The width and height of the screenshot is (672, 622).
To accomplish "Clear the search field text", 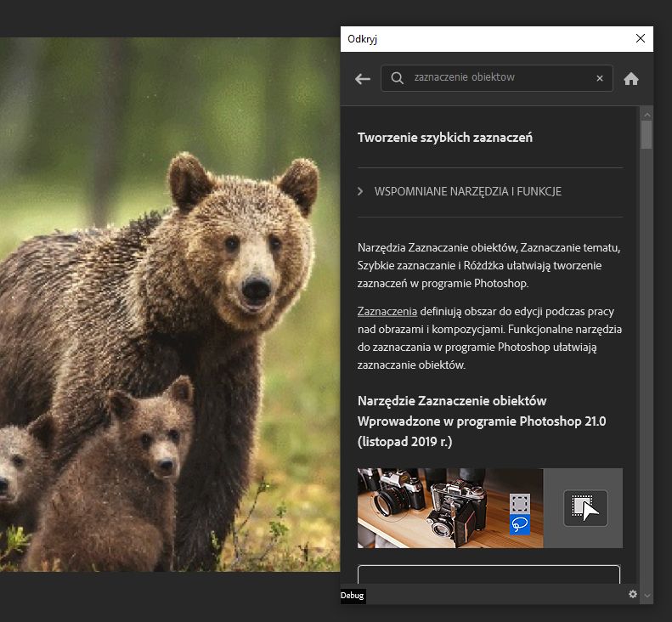I will pyautogui.click(x=600, y=78).
